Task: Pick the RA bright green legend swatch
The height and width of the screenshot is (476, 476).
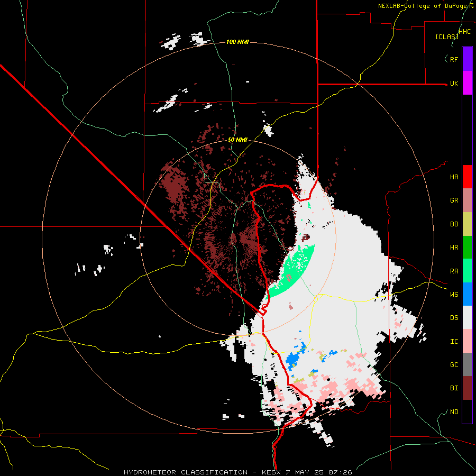Action: [467, 271]
